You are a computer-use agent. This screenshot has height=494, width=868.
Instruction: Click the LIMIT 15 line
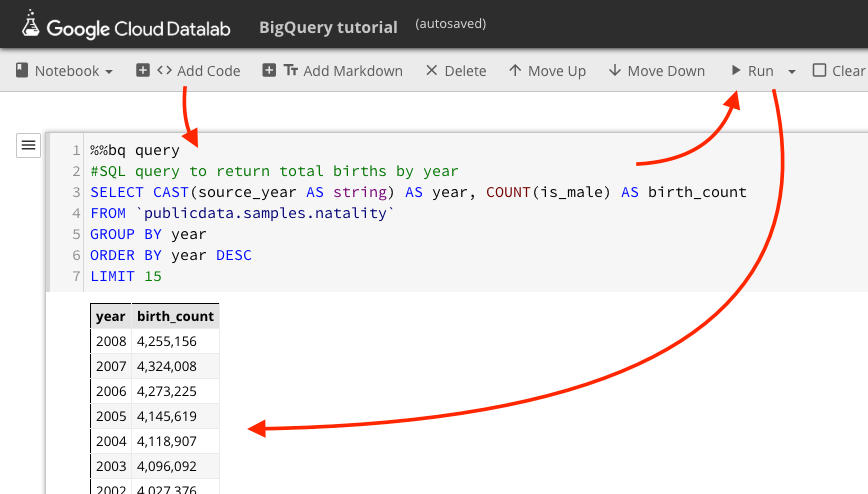pyautogui.click(x=126, y=276)
